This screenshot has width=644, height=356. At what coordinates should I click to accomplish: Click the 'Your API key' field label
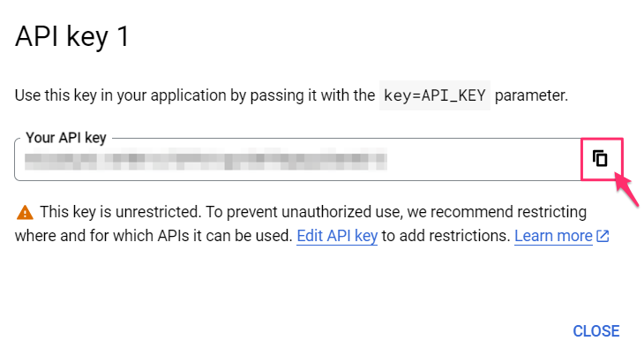point(66,137)
